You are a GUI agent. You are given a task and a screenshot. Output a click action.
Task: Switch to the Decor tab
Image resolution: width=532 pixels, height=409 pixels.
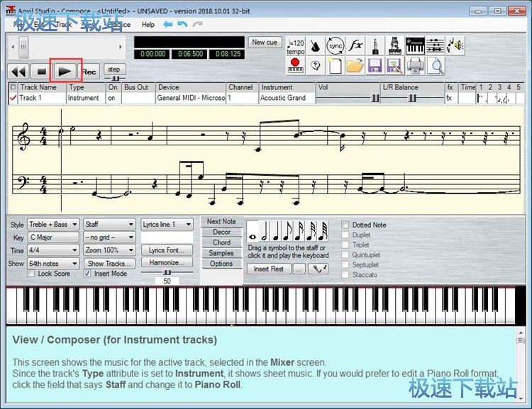[221, 232]
